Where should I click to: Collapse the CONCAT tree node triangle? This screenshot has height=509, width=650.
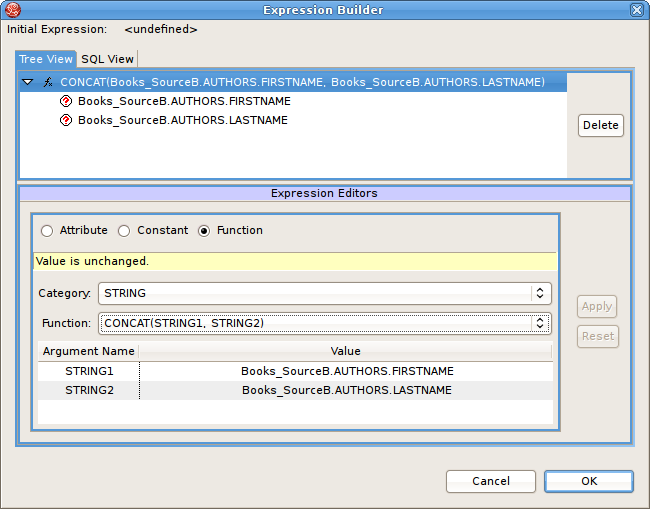(28, 82)
